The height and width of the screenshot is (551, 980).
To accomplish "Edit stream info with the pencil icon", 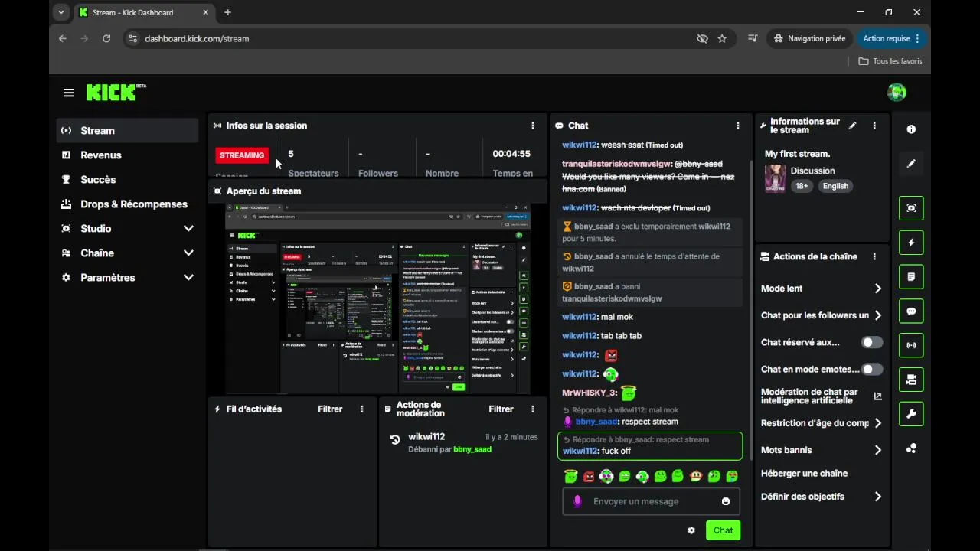I will [852, 126].
